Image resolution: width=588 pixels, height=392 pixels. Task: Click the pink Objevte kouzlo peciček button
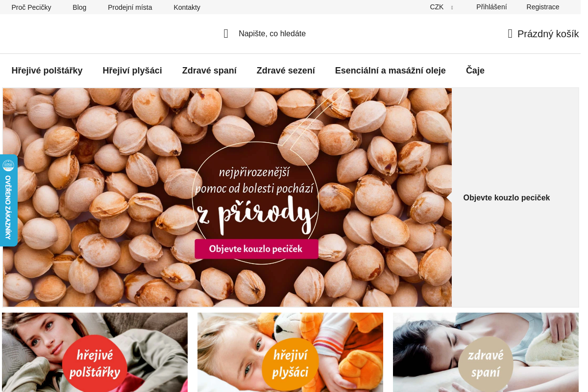256,249
